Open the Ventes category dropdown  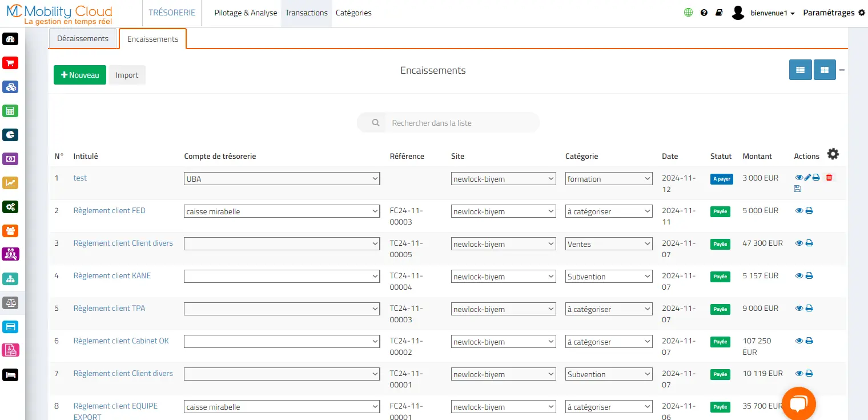tap(609, 244)
